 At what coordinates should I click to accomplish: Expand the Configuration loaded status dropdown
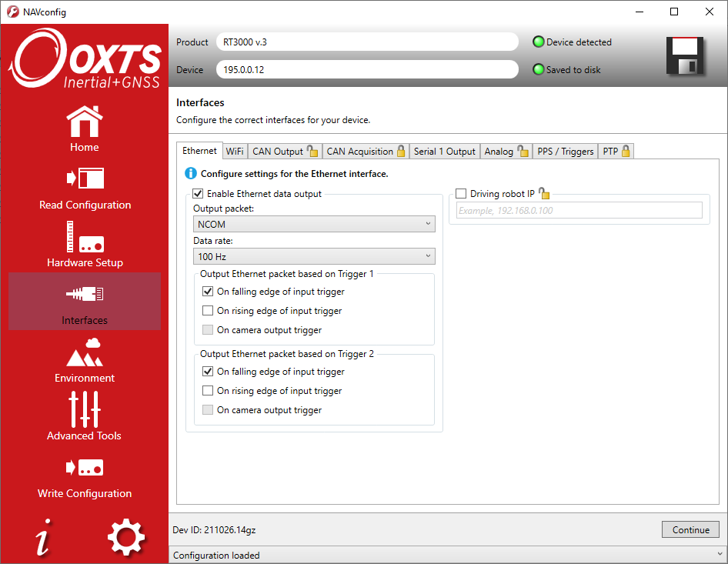pos(719,553)
